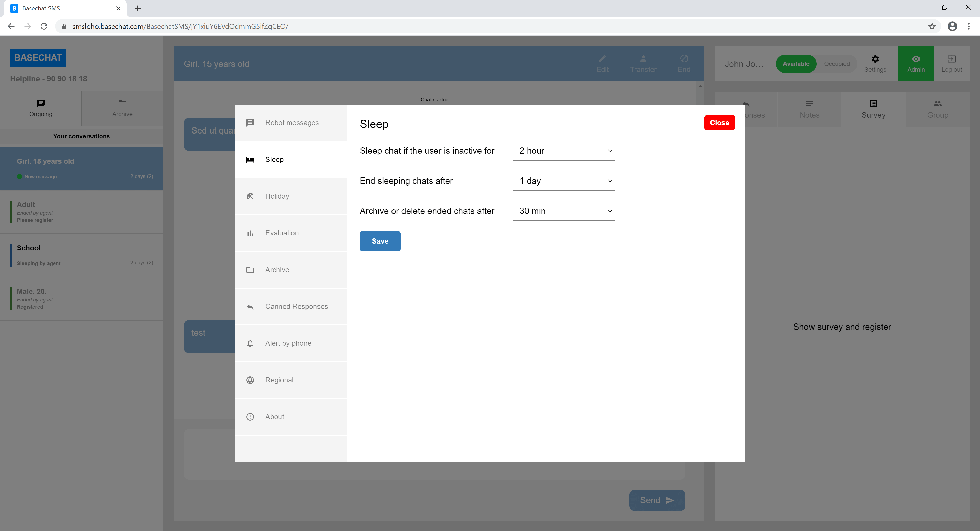Open the Evaluation settings section
The width and height of the screenshot is (980, 531).
coord(291,233)
